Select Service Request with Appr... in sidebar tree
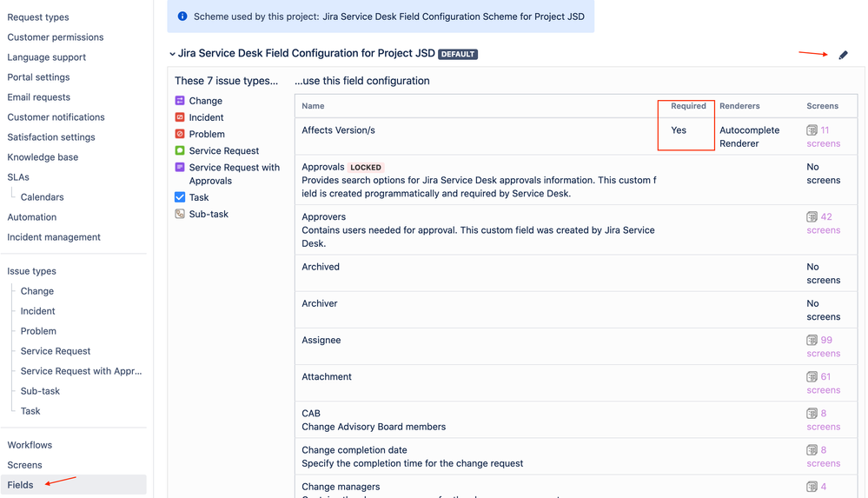Screen dimensions: 868x498 point(81,370)
